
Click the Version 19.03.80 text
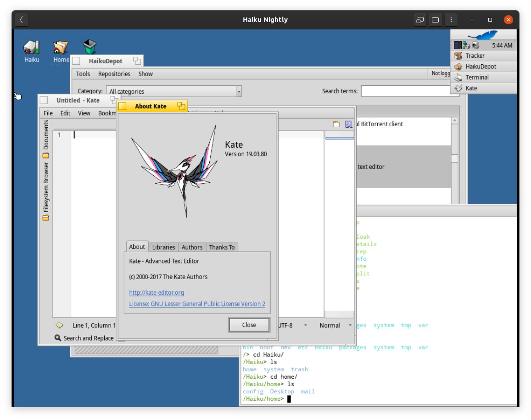(246, 154)
